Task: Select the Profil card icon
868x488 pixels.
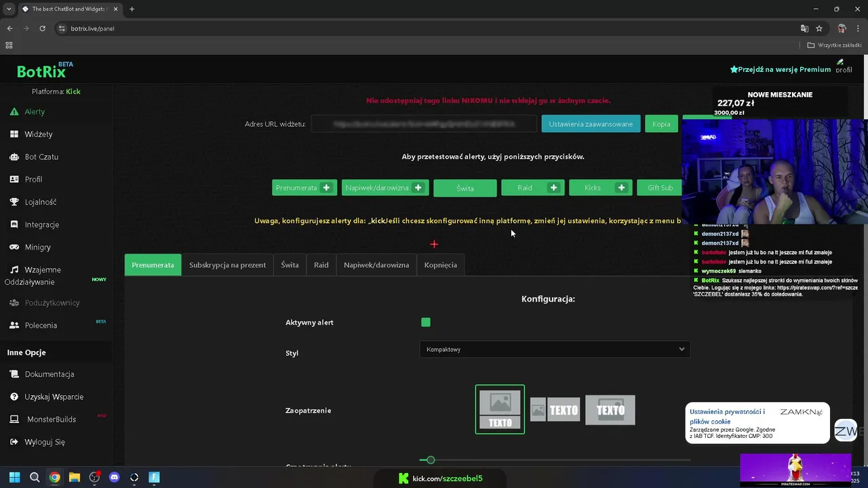Action: coord(14,180)
